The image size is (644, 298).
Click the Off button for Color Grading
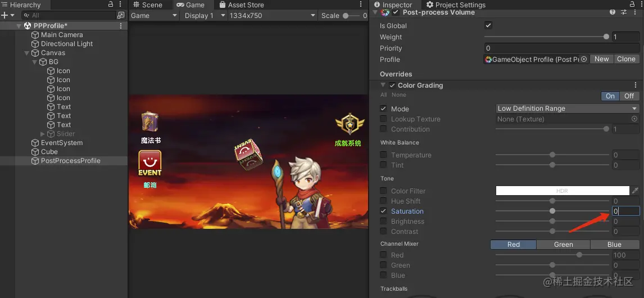pyautogui.click(x=629, y=96)
